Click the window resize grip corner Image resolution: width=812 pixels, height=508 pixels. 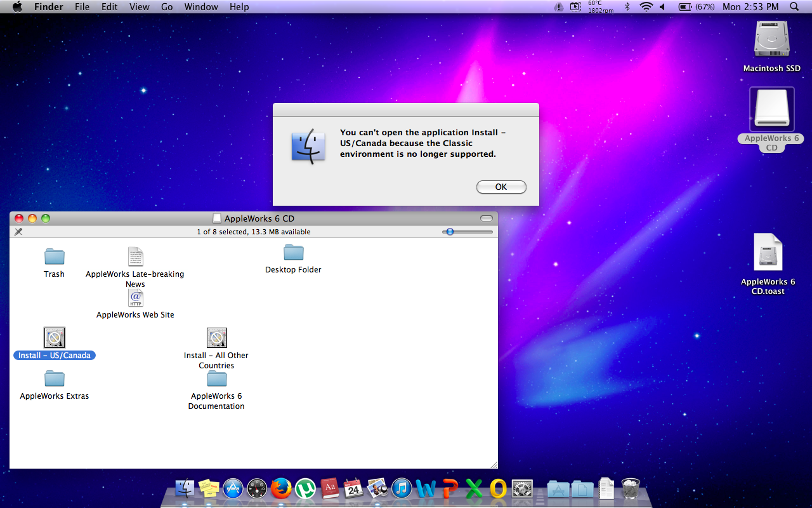click(x=493, y=464)
